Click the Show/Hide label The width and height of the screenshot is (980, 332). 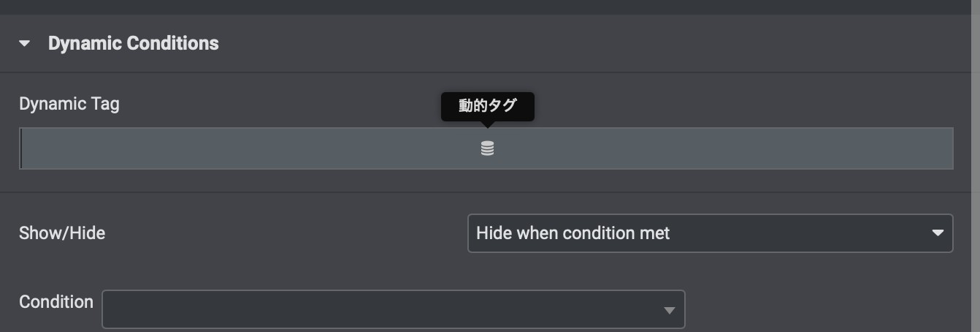click(62, 233)
